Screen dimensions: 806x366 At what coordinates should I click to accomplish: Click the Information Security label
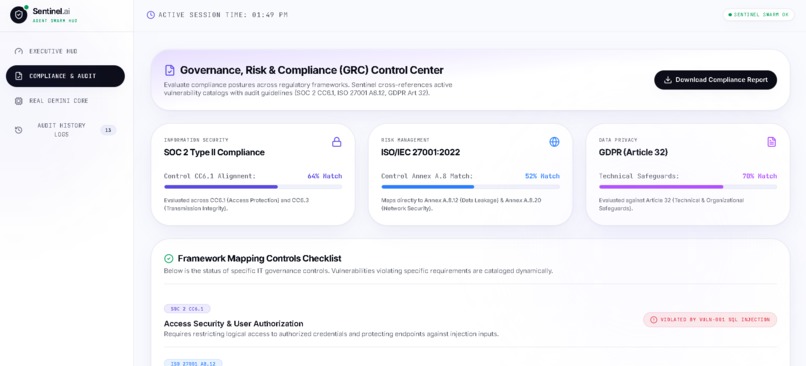tap(196, 140)
